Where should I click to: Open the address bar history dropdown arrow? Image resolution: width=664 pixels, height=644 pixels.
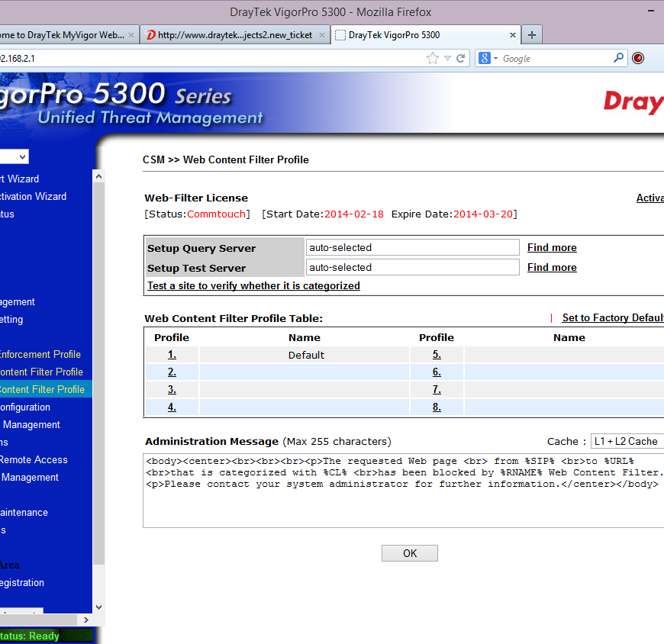point(447,58)
